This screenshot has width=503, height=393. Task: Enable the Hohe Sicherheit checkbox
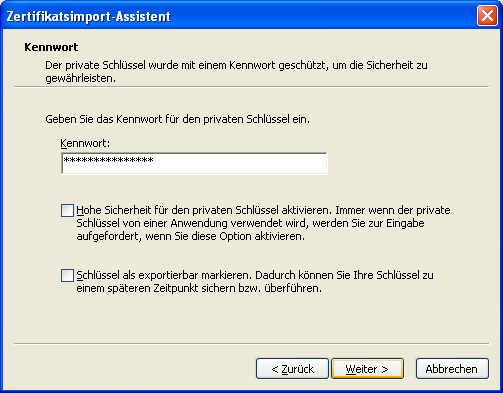[67, 211]
